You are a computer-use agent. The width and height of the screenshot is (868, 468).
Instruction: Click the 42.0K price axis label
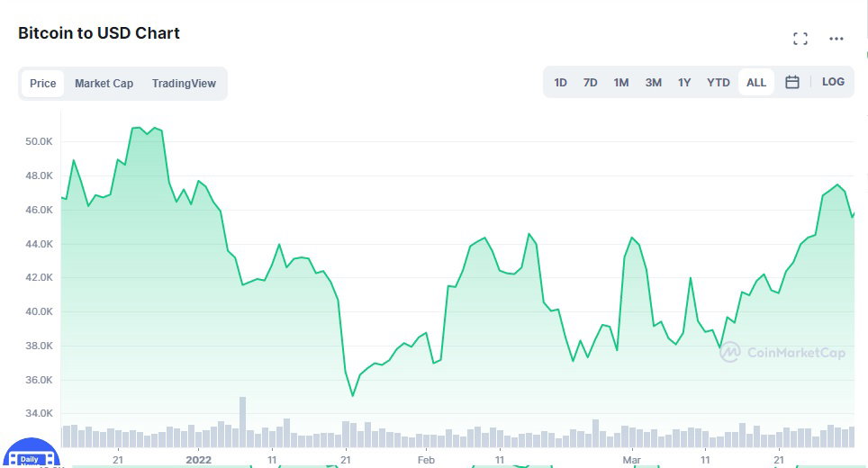(x=39, y=278)
